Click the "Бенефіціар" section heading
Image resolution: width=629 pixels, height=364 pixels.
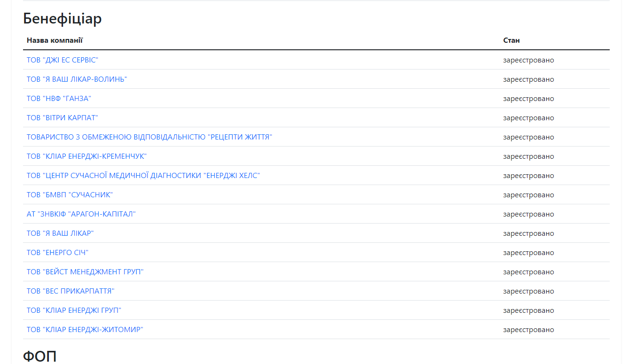click(63, 19)
